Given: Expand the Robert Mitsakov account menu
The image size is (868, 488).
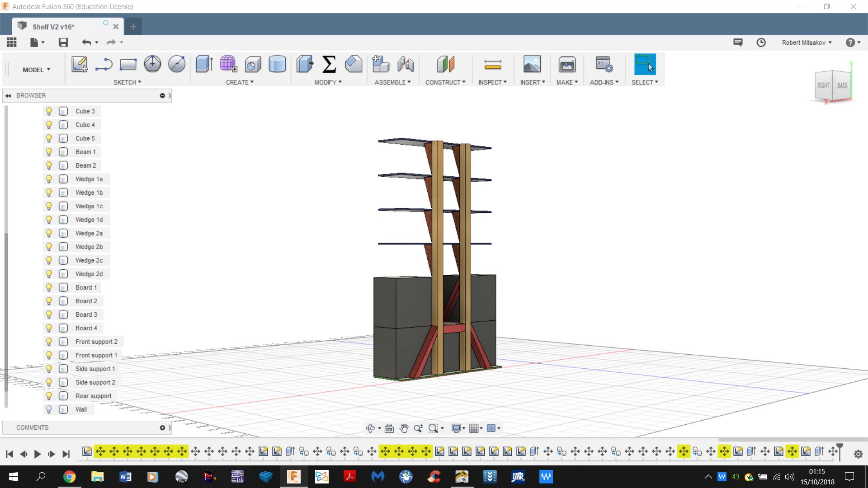Looking at the screenshot, I should tap(807, 42).
